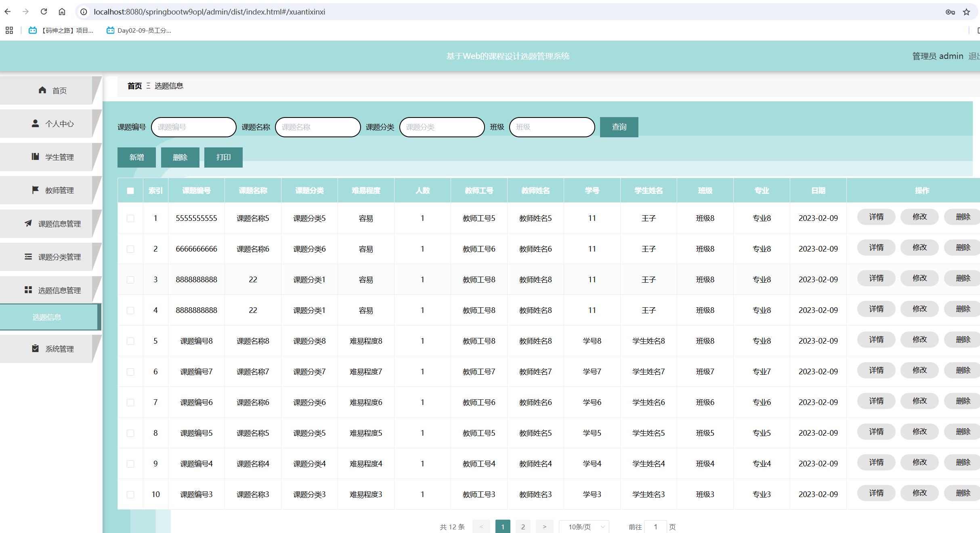Check the checkbox for row 课题编号6
This screenshot has width=980, height=533.
tap(130, 402)
